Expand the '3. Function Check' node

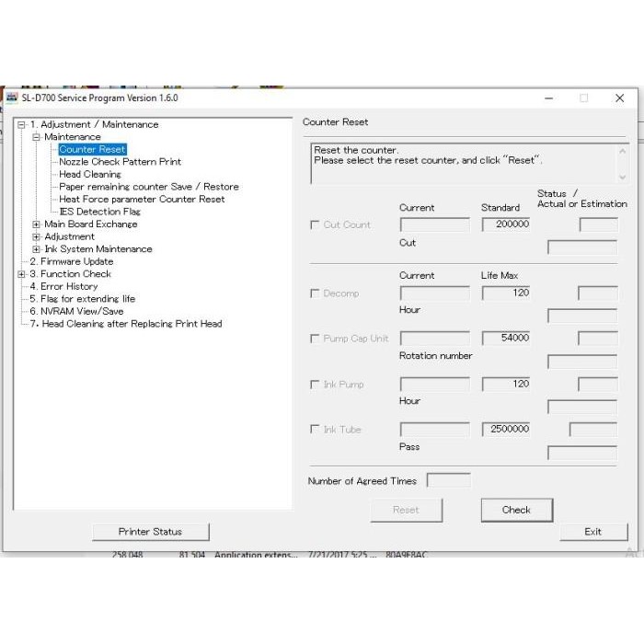coord(21,274)
